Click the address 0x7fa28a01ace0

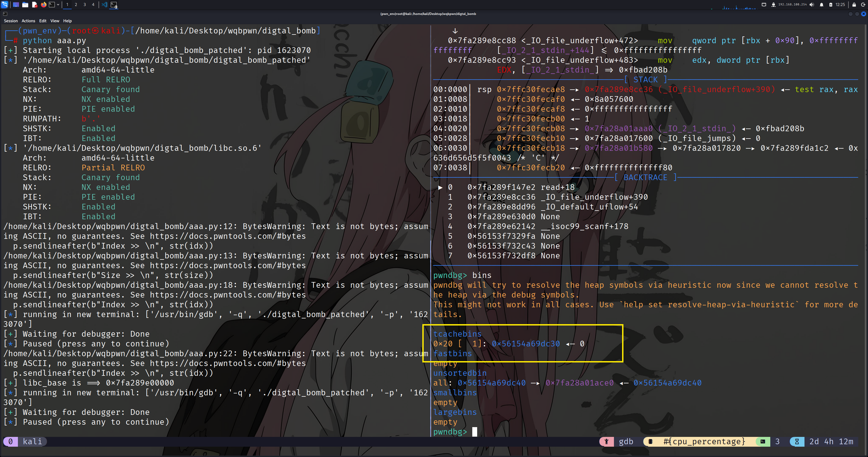579,383
